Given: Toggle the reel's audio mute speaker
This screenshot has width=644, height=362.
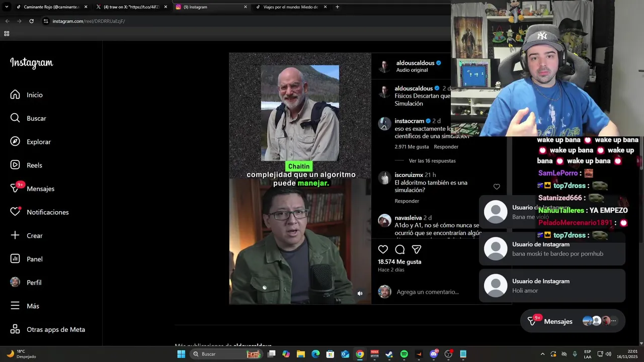Looking at the screenshot, I should point(360,293).
